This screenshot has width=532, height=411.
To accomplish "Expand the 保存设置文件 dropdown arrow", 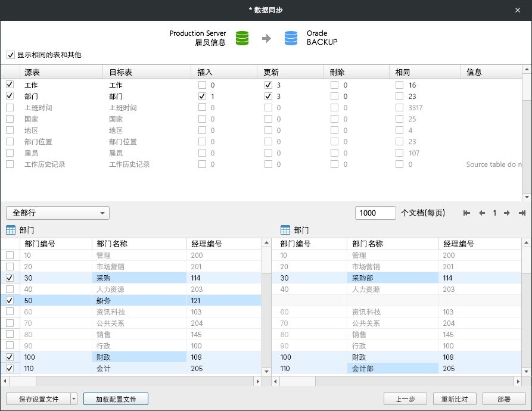I will coord(74,399).
